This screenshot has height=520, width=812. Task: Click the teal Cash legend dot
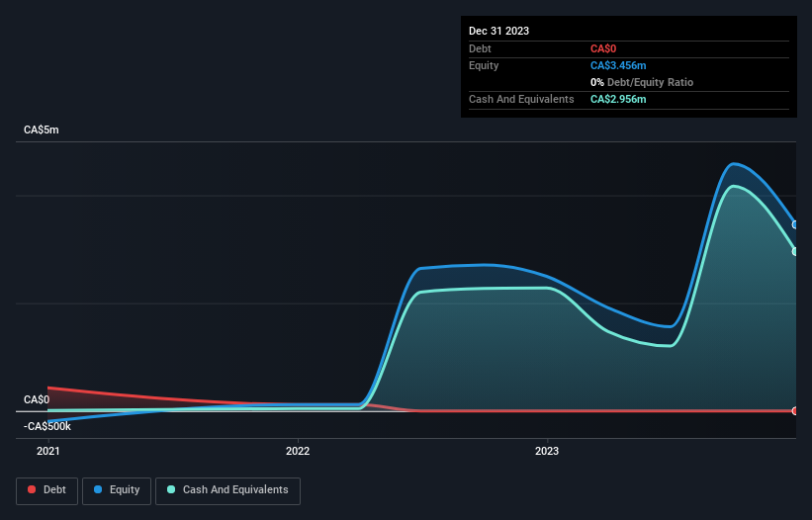coord(171,489)
